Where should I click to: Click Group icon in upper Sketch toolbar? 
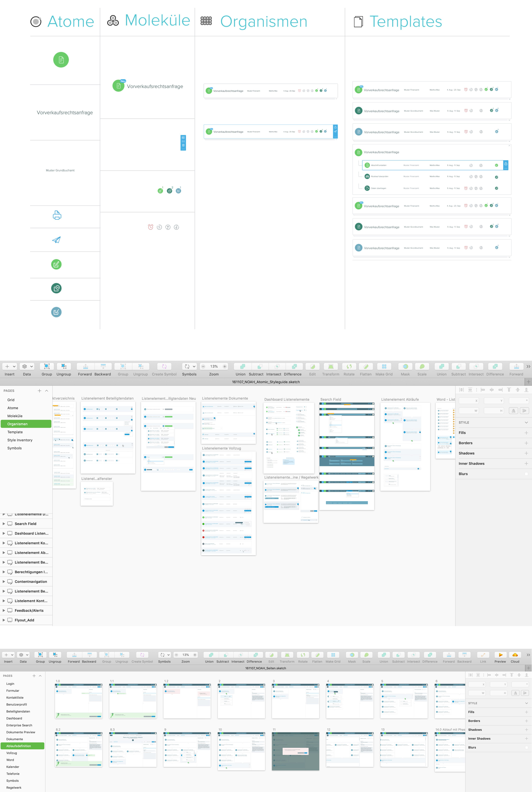click(47, 366)
